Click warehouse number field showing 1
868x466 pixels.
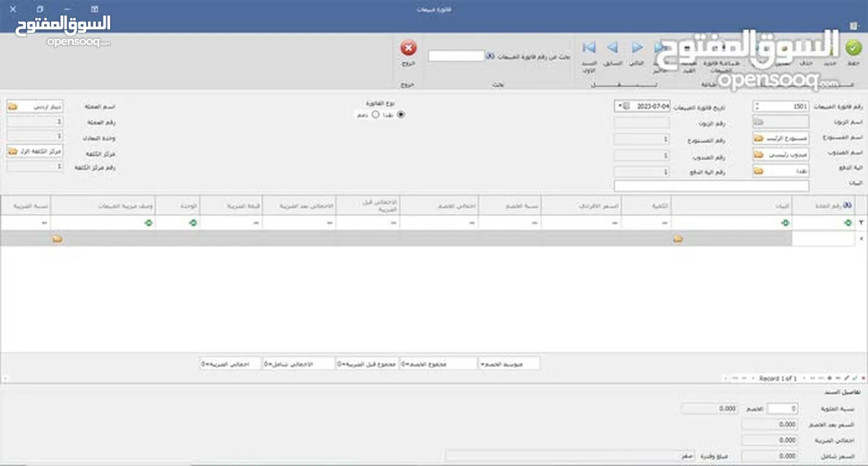coord(641,139)
